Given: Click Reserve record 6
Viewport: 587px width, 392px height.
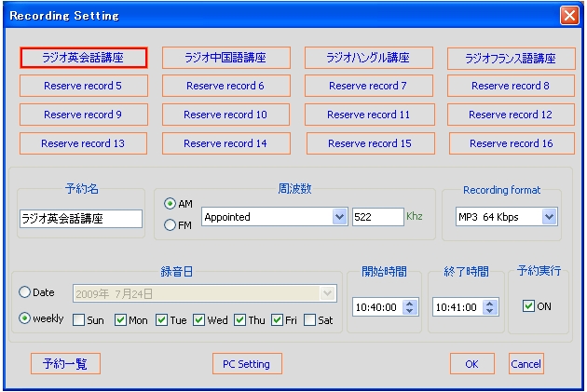Looking at the screenshot, I should point(226,86).
